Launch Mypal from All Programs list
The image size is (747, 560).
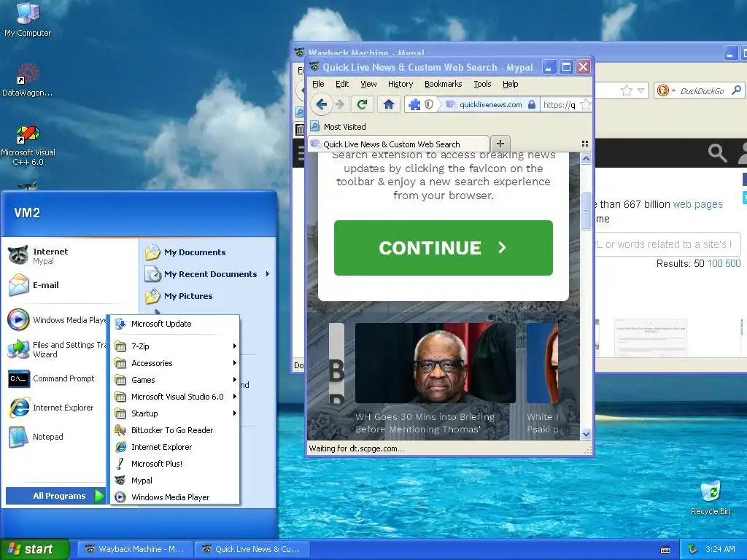click(x=175, y=481)
